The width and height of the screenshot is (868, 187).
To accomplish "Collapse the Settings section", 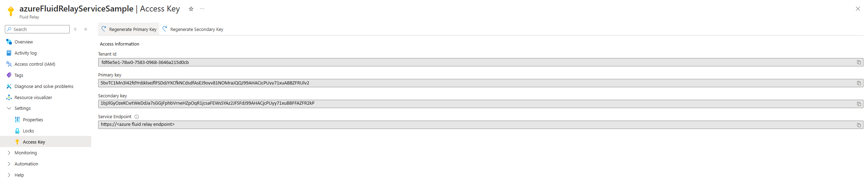I will coord(9,108).
